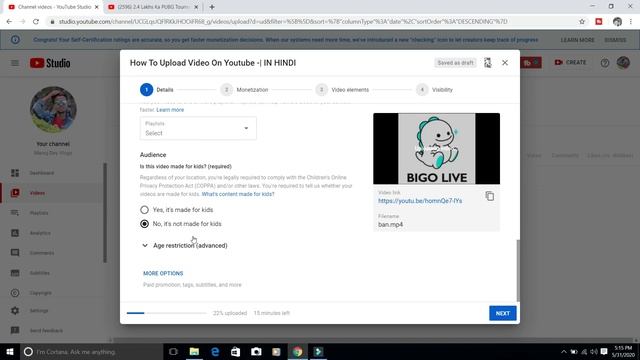Viewport: 640px width, 360px height.
Task: Go to Details step
Action: [x=157, y=89]
